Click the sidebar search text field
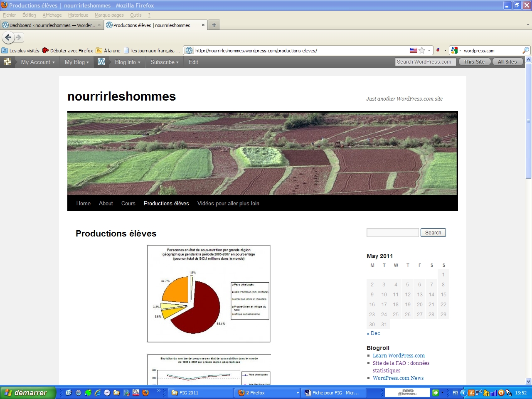 [392, 233]
